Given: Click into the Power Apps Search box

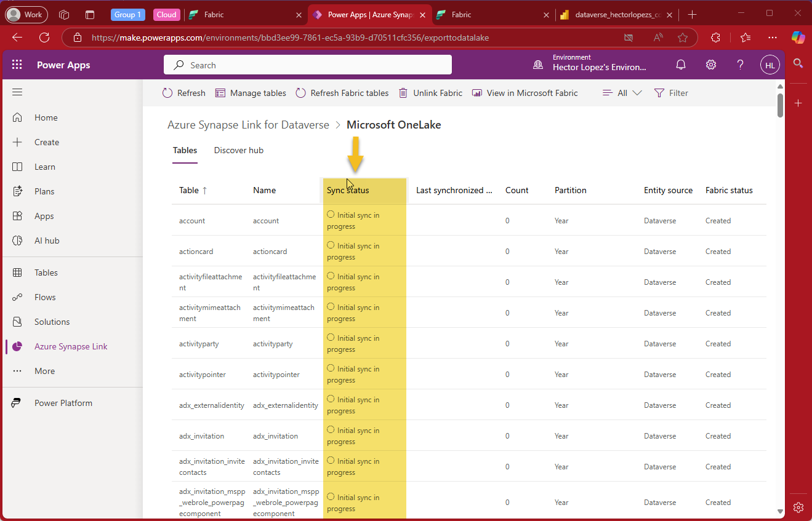Looking at the screenshot, I should tap(308, 65).
